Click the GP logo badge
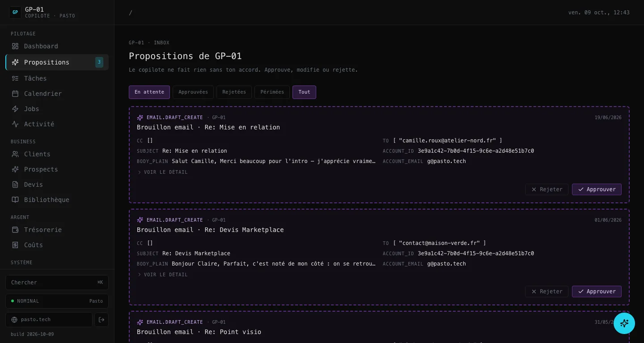This screenshot has width=644, height=343. point(15,13)
